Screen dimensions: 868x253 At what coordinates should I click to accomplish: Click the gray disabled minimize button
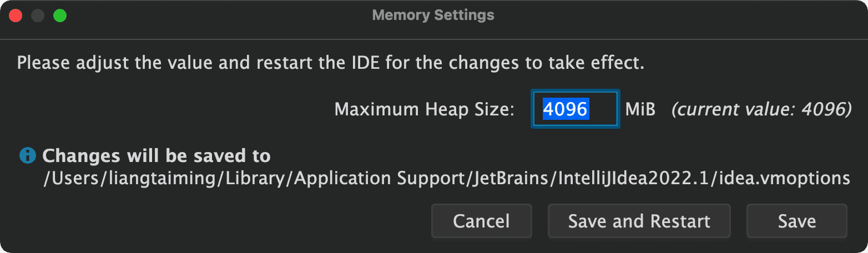38,16
